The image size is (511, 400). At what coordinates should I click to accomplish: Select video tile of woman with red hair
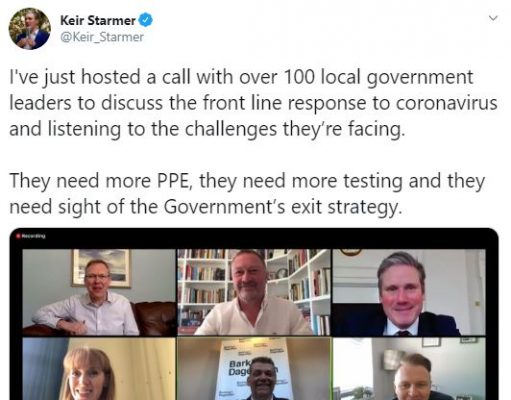coord(99,369)
